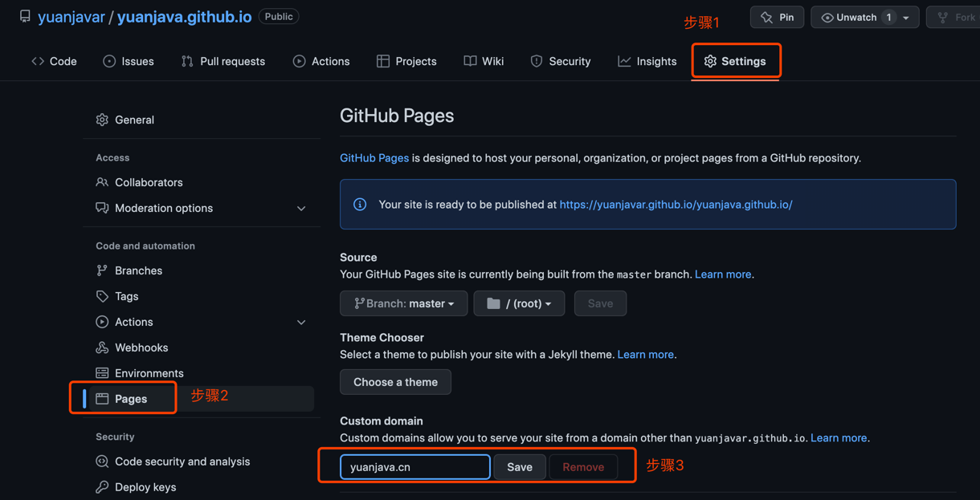Screen dimensions: 980x500
Task: Open the Code tab
Action: click(x=54, y=61)
